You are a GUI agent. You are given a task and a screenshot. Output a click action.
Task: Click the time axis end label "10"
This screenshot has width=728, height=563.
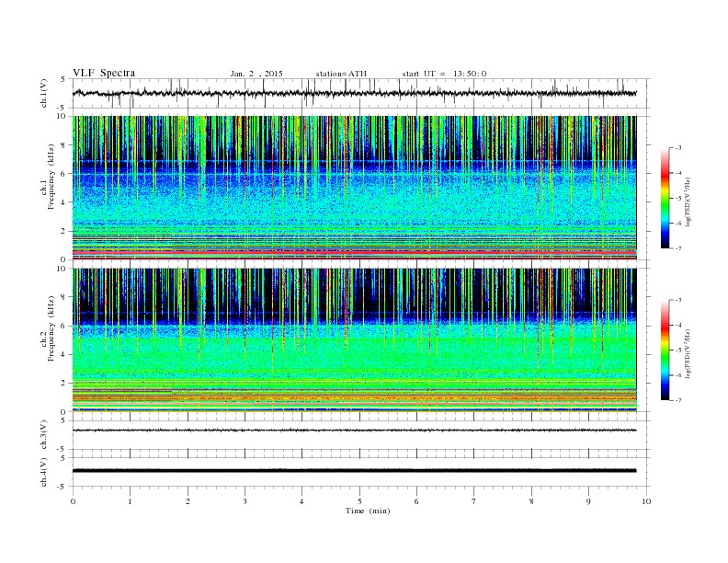pyautogui.click(x=646, y=501)
